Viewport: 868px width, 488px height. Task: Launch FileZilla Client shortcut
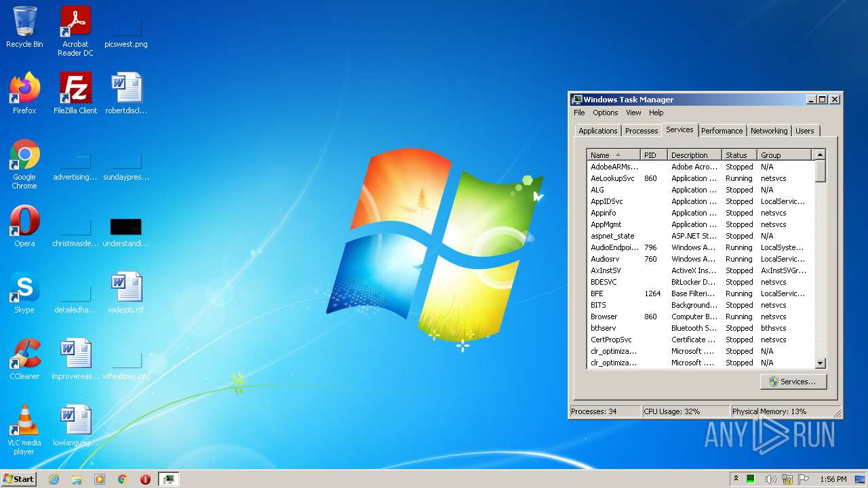75,94
